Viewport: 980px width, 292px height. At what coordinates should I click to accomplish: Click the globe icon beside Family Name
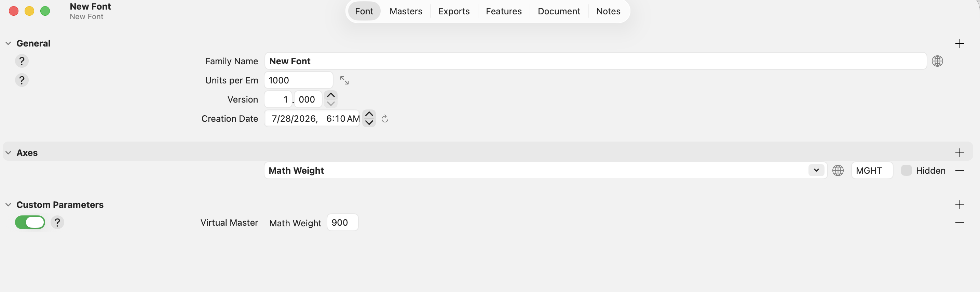click(x=937, y=61)
